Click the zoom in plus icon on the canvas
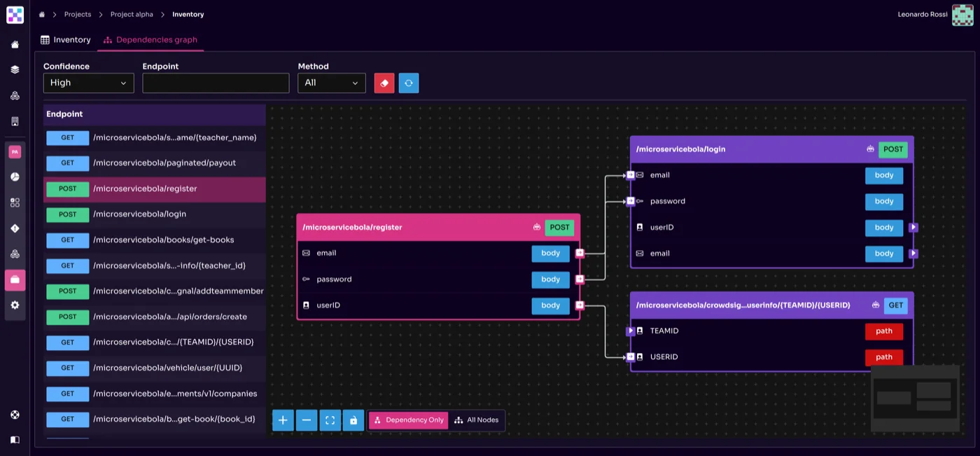 (283, 420)
